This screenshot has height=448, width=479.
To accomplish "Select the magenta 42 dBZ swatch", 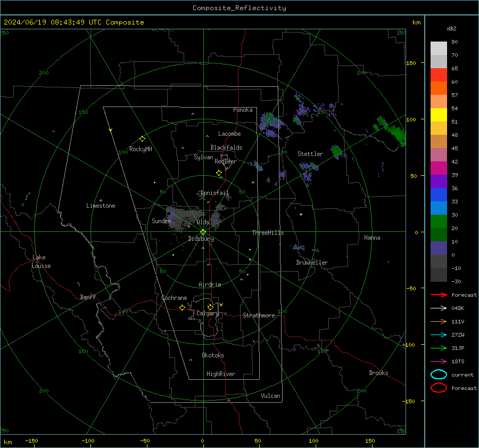I will click(439, 168).
